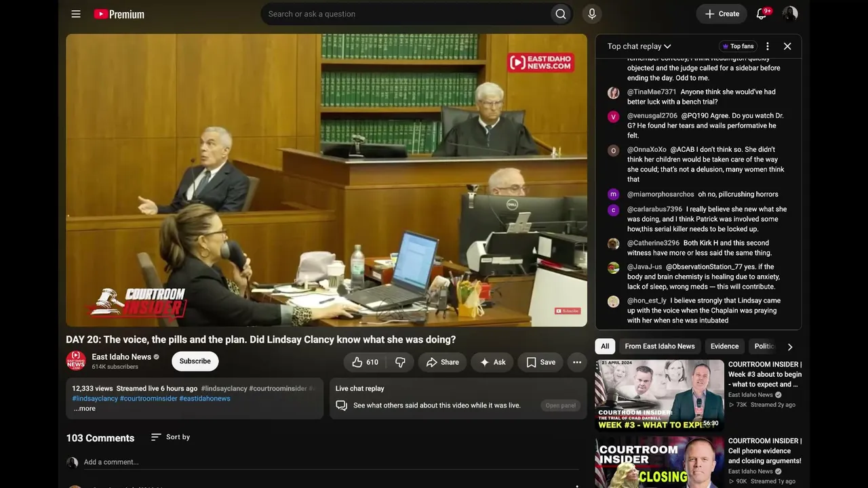Viewport: 868px width, 488px height.
Task: Dislike the video with thumbs down
Action: pos(400,362)
